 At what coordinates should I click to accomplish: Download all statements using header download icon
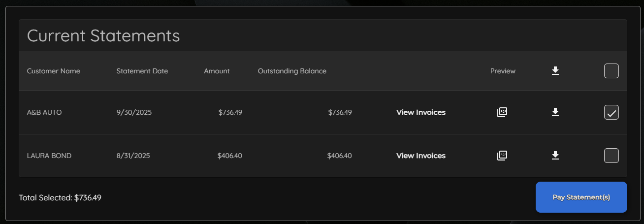click(555, 71)
